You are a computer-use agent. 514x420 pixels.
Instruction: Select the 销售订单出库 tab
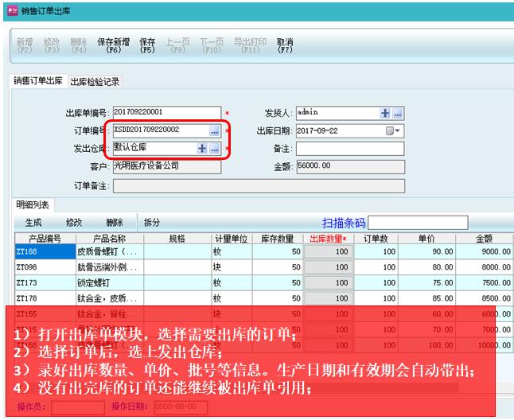[38, 82]
